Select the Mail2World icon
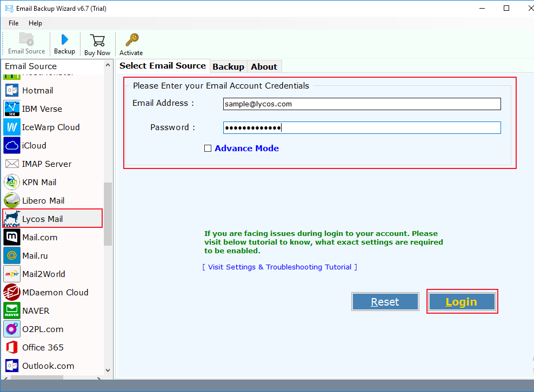The width and height of the screenshot is (534, 392). coord(12,274)
